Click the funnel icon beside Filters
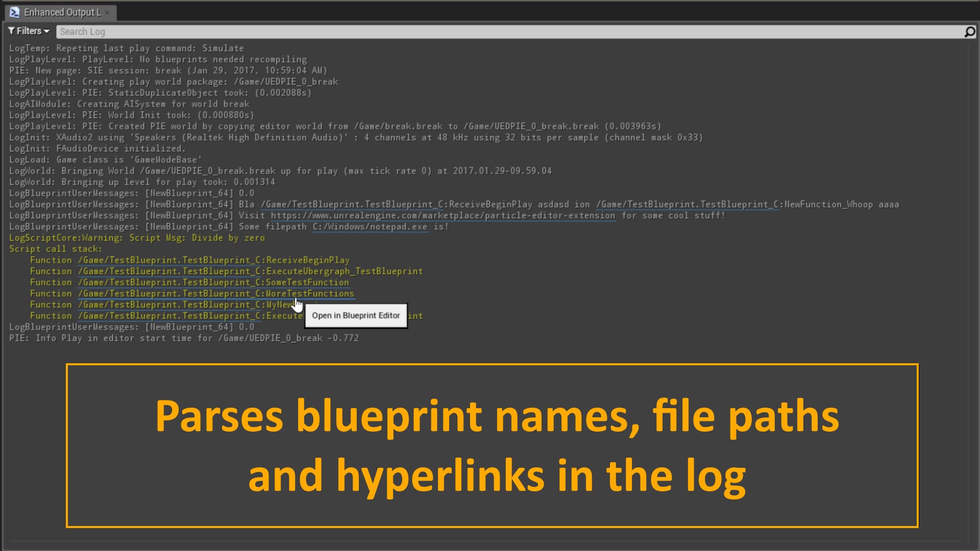 click(x=11, y=31)
